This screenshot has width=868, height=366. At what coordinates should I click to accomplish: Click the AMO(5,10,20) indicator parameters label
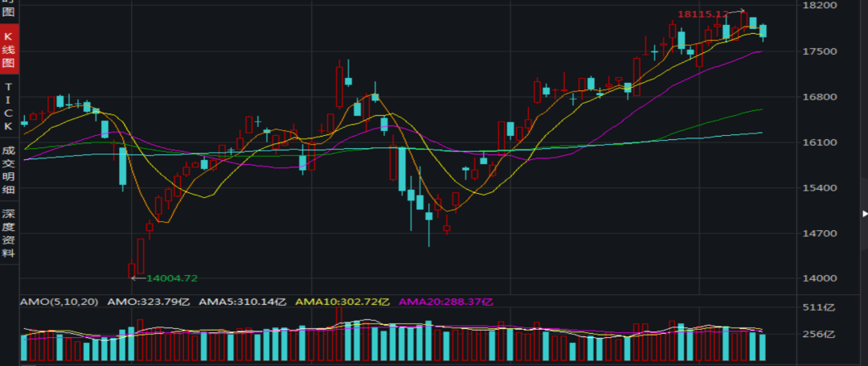coord(59,302)
